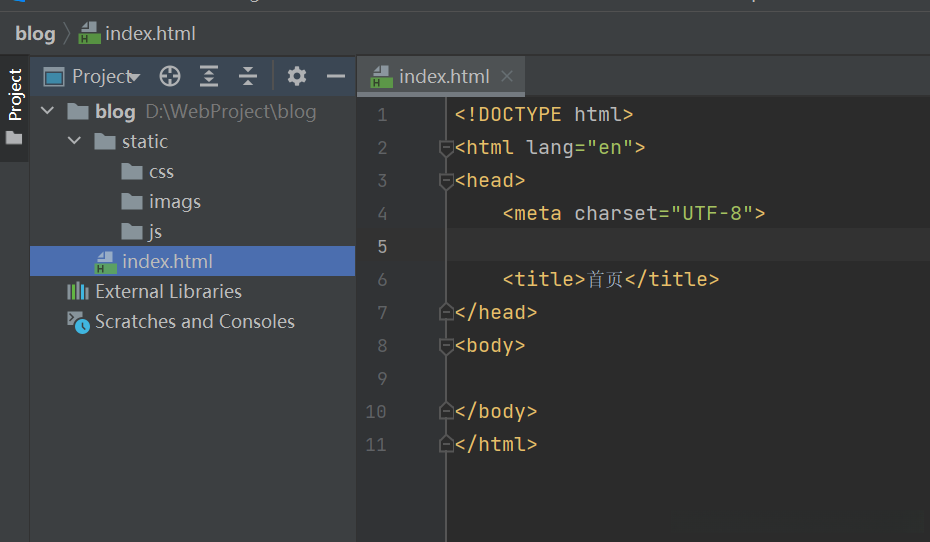Collapse the static folder arrow
Viewport: 930px width, 542px height.
74,141
